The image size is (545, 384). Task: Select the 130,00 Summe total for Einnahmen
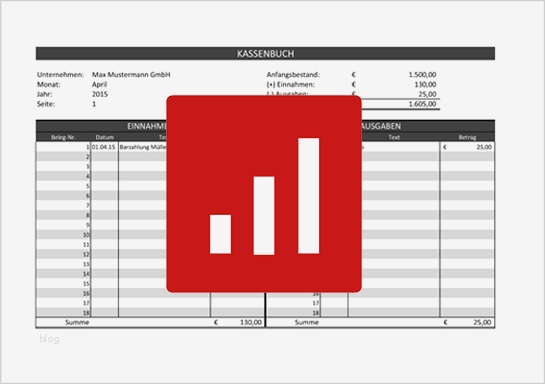(x=251, y=322)
